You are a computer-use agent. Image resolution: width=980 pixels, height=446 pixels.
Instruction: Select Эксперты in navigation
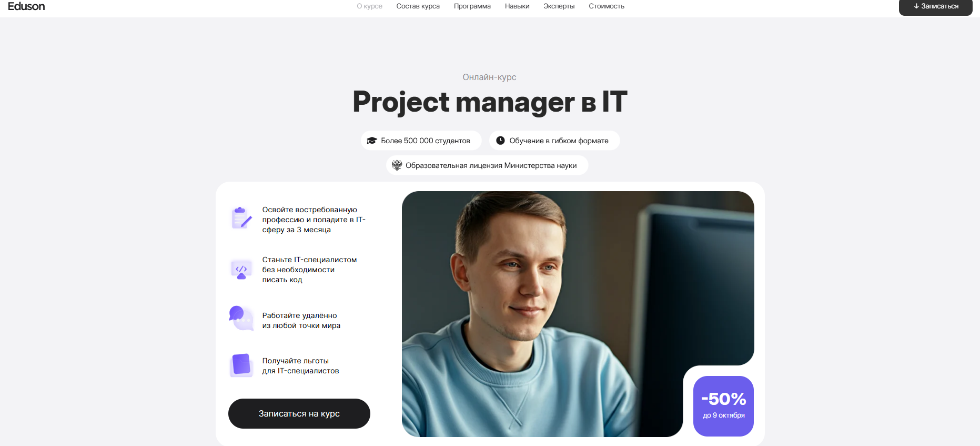tap(559, 6)
